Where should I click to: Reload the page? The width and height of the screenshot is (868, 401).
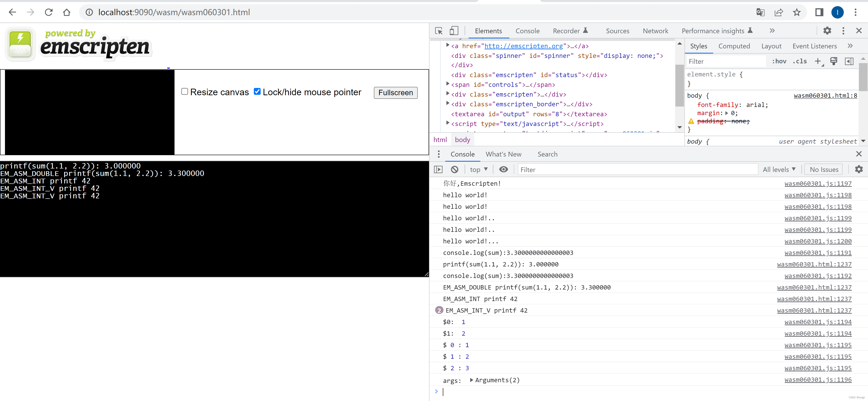[49, 12]
